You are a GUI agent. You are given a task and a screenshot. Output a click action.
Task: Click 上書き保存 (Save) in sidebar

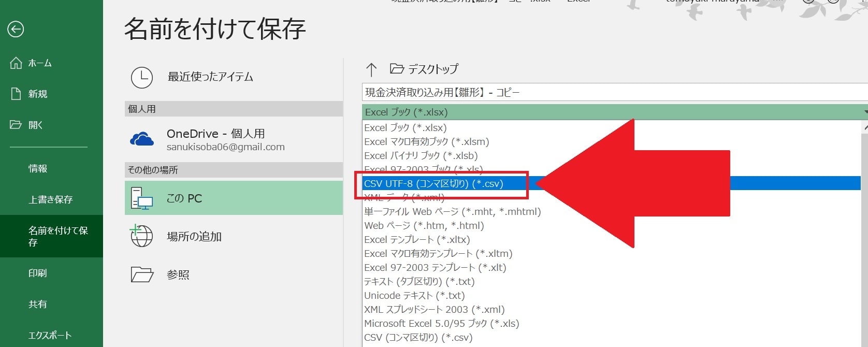(50, 199)
